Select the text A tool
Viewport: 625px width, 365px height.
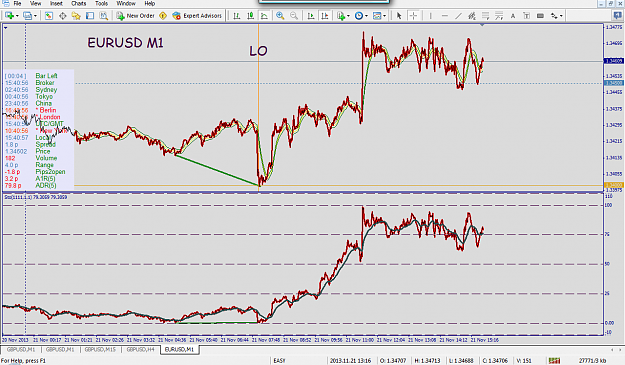click(x=513, y=16)
